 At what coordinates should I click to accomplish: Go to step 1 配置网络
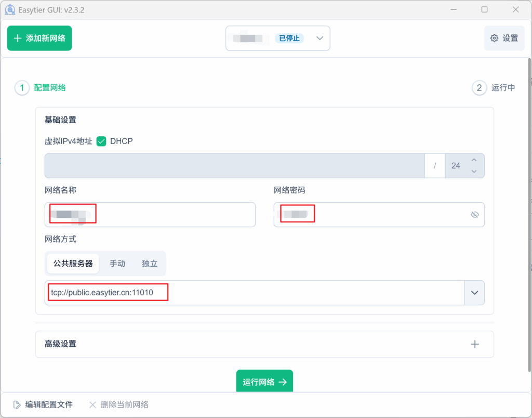(x=41, y=88)
